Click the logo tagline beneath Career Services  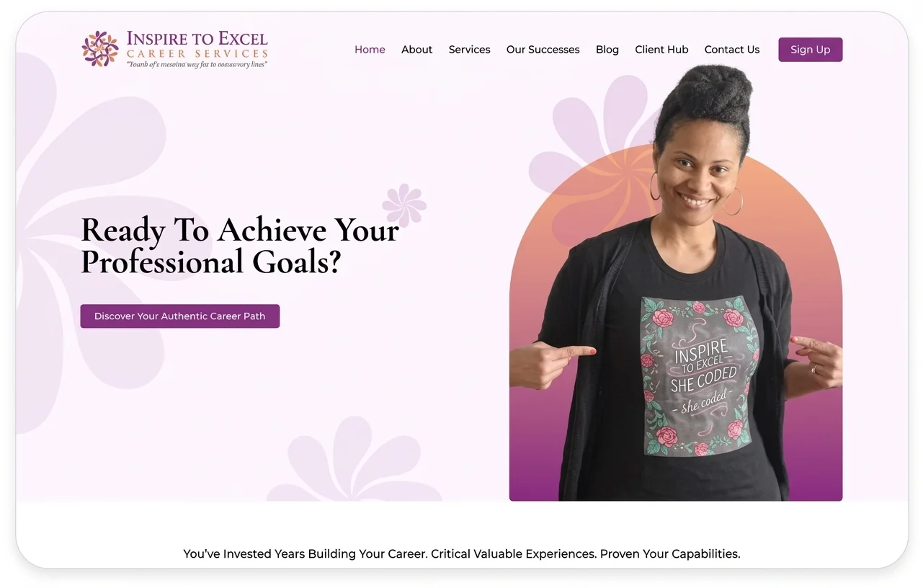(197, 65)
